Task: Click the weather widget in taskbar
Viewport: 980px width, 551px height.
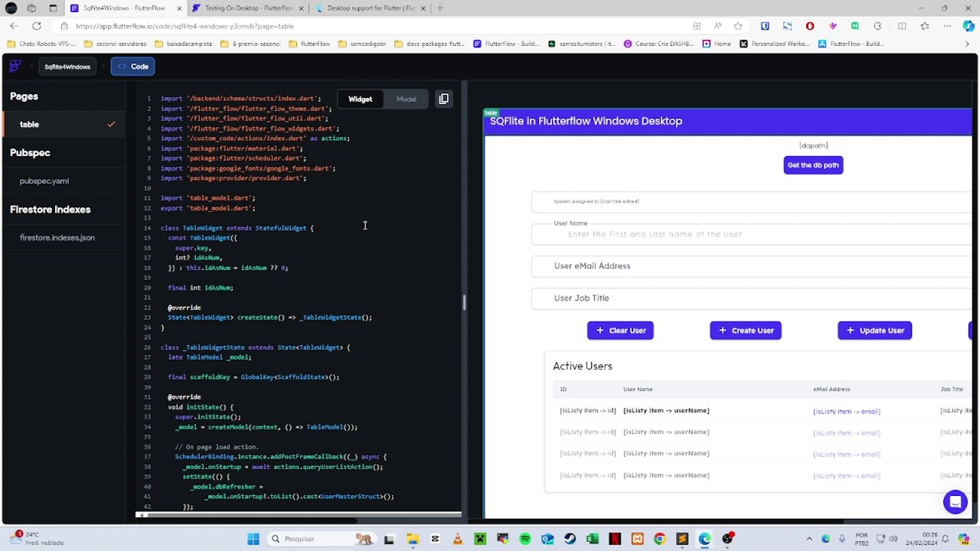Action: (37, 539)
